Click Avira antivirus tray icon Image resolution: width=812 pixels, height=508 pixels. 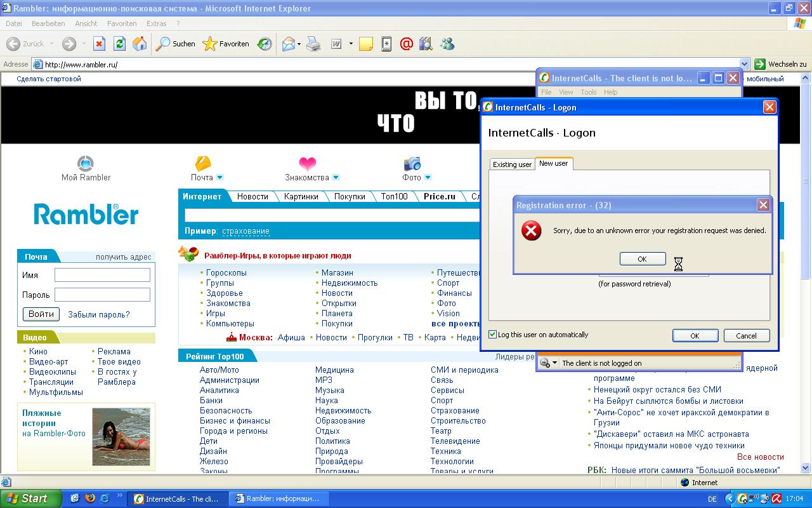click(x=776, y=498)
